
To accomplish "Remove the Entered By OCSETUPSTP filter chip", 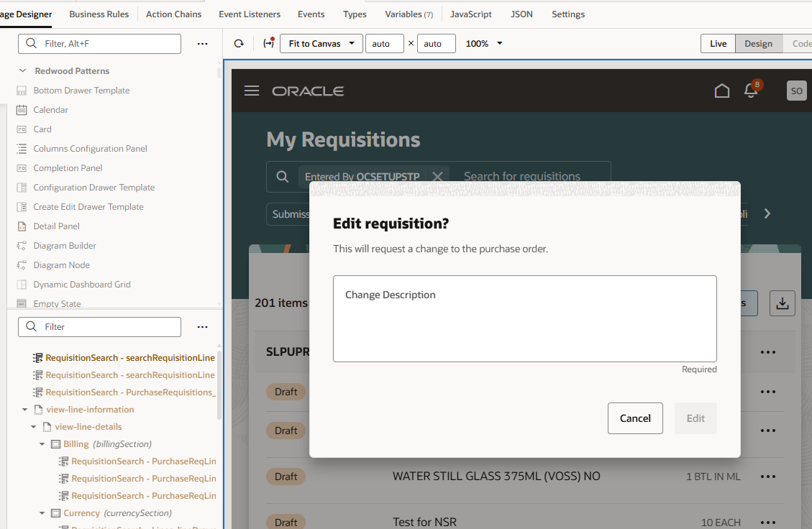I will (437, 175).
